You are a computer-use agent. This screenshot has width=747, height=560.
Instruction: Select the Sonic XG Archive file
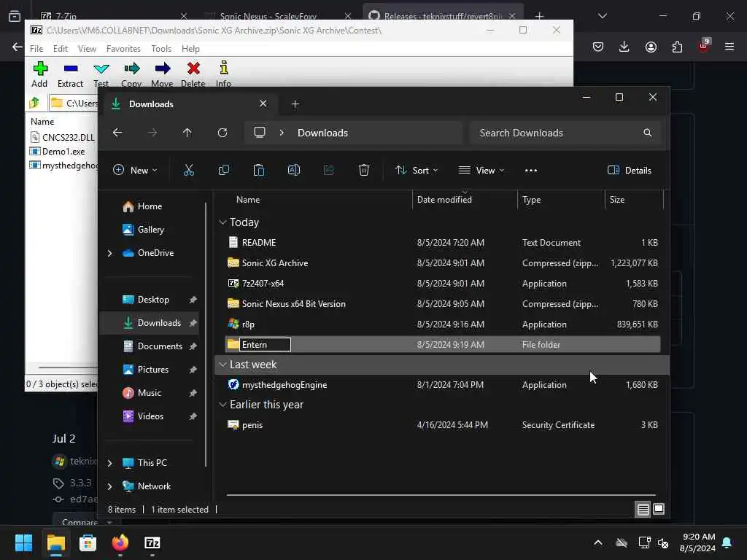442,263
